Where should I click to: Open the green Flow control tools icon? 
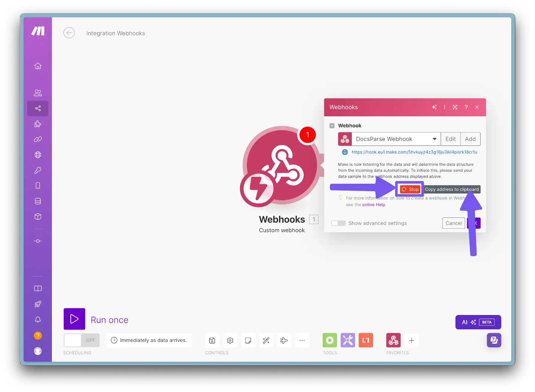click(x=330, y=340)
